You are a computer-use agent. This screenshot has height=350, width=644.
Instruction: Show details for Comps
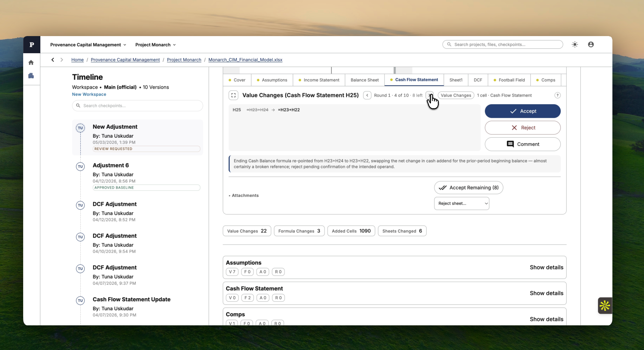(546, 319)
